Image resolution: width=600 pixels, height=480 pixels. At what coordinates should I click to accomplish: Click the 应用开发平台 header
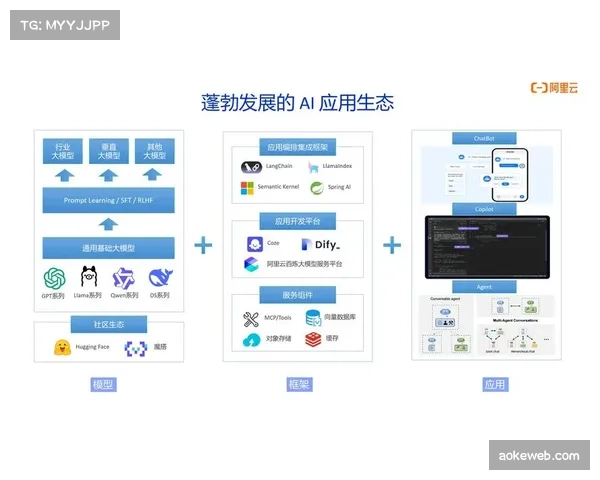point(298,221)
